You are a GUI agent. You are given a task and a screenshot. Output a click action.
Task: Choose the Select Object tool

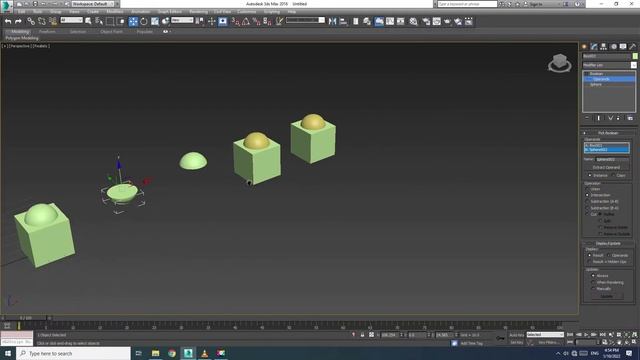88,22
